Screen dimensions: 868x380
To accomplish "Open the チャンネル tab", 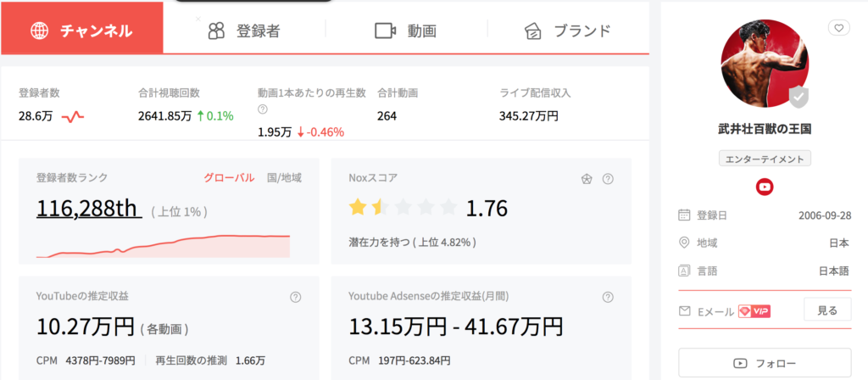I will (x=82, y=27).
